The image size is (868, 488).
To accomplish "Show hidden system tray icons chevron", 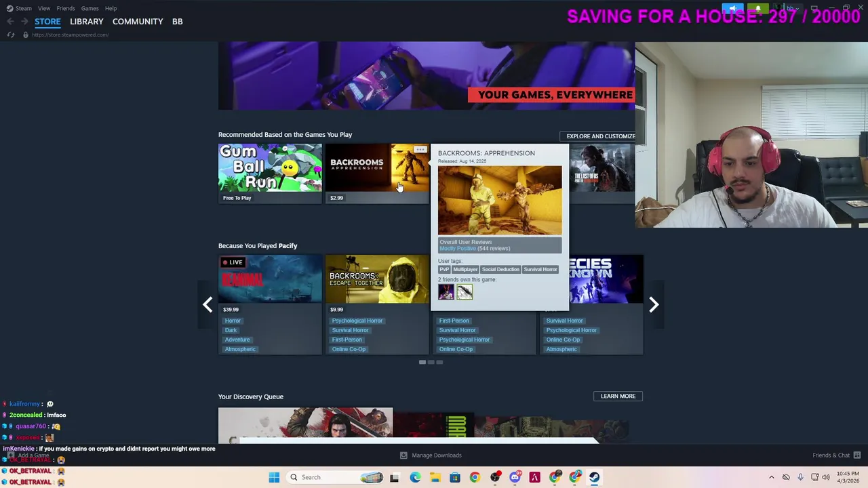I will [771, 477].
